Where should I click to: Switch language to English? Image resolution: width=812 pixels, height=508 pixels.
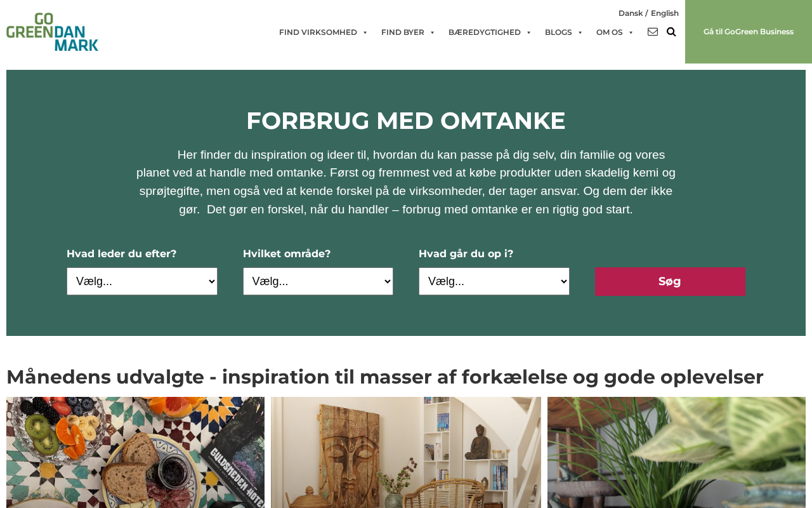pyautogui.click(x=665, y=13)
